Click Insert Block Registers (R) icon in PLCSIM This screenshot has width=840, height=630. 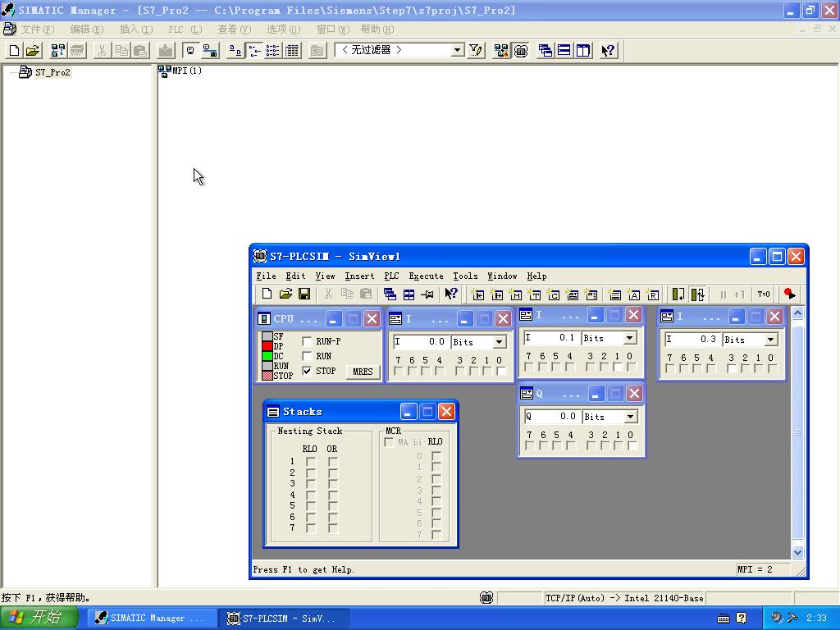click(652, 294)
